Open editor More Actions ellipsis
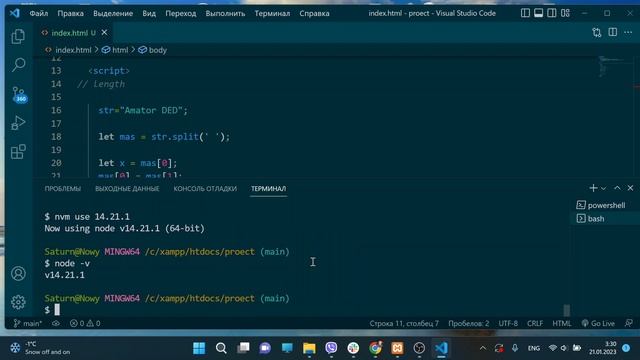The width and height of the screenshot is (640, 360). pyautogui.click(x=628, y=32)
